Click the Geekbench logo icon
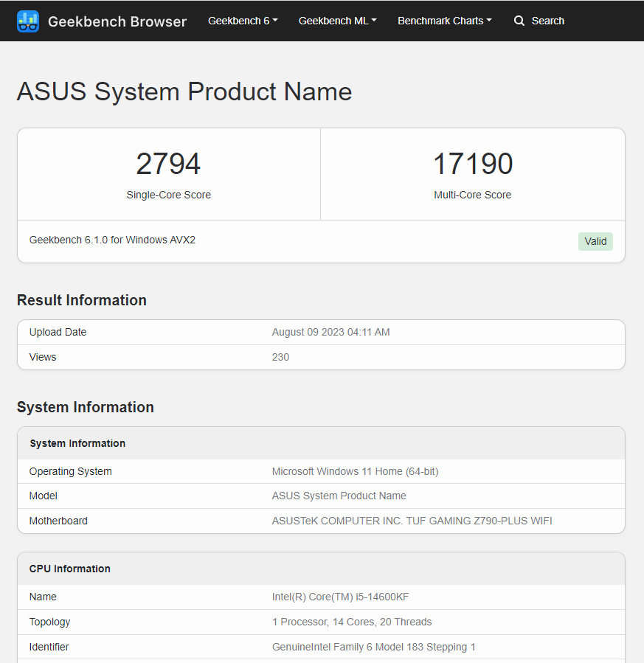The image size is (644, 663). point(28,21)
